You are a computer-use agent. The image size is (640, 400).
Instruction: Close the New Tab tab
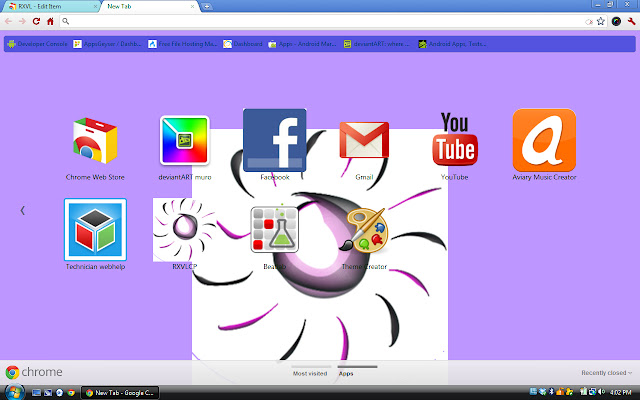192,7
